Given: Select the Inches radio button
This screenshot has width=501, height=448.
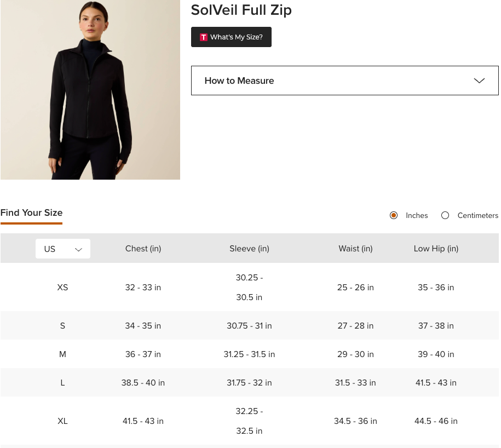Looking at the screenshot, I should pos(394,216).
